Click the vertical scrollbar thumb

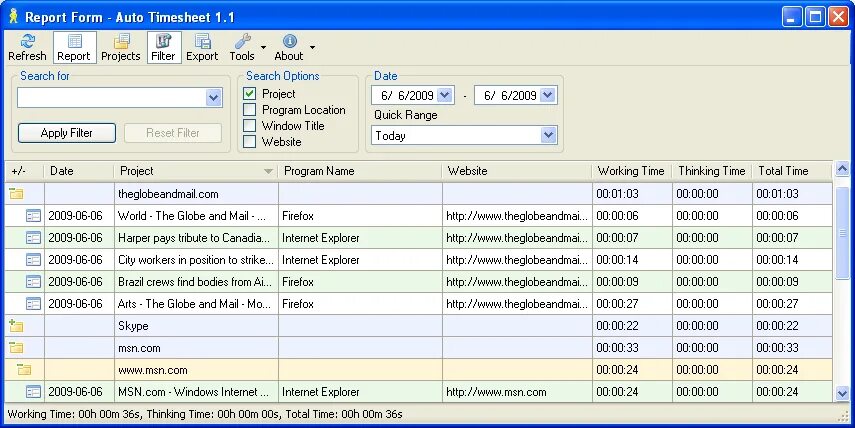click(842, 233)
